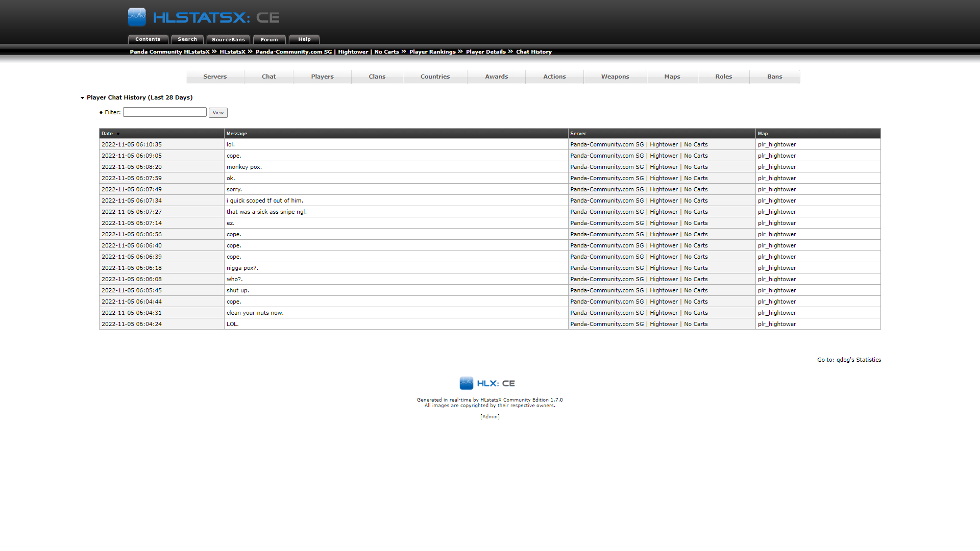
Task: Open the Admin panel link
Action: (489, 416)
